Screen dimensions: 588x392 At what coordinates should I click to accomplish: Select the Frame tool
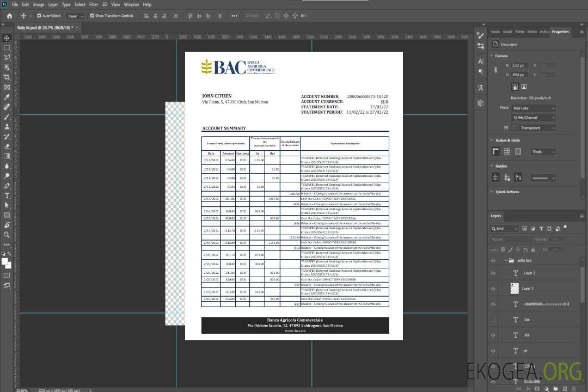coord(7,87)
